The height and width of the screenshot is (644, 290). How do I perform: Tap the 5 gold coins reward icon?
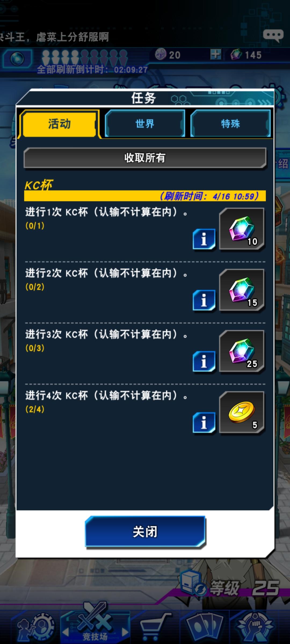[242, 413]
